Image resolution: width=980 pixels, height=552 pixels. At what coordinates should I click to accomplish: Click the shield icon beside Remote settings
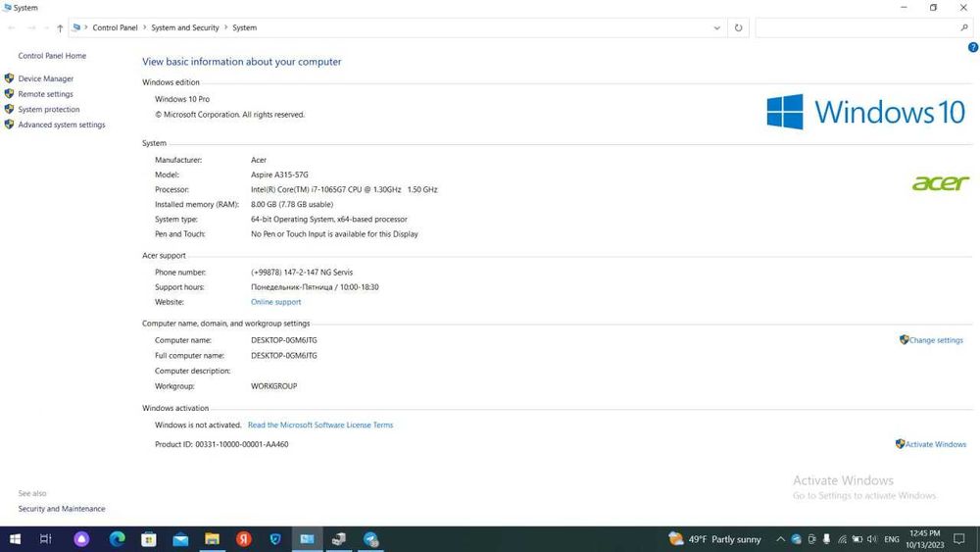click(x=9, y=94)
